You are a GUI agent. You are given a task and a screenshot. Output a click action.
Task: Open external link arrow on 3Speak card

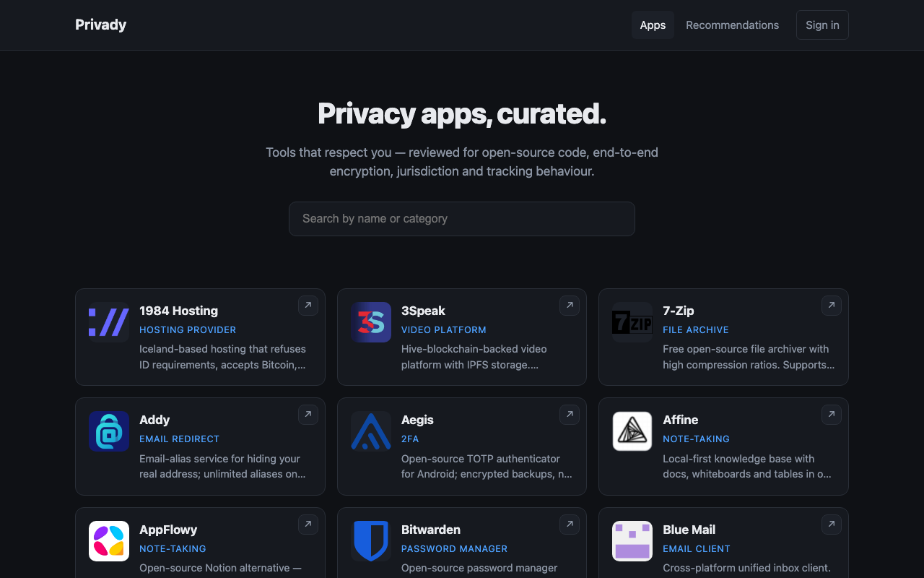[570, 306]
